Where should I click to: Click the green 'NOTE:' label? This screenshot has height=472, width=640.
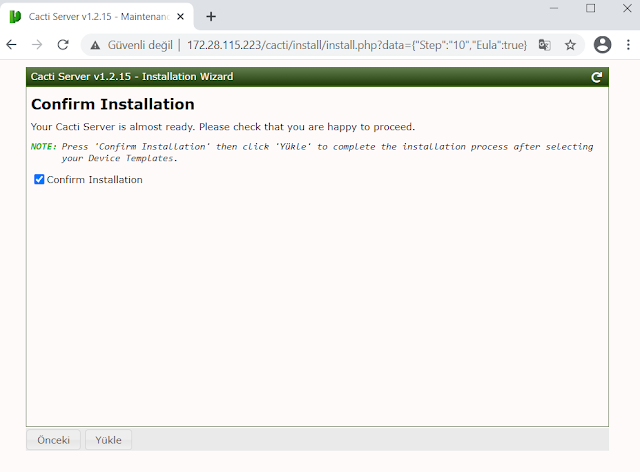pos(44,147)
